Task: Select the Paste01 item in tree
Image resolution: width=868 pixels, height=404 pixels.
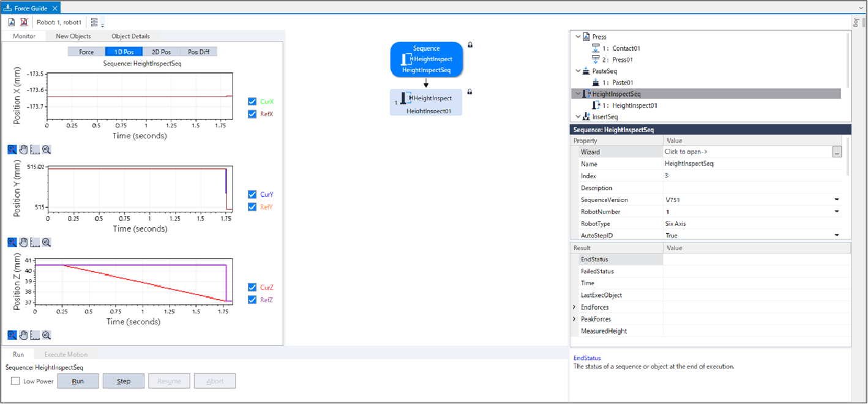Action: point(623,83)
